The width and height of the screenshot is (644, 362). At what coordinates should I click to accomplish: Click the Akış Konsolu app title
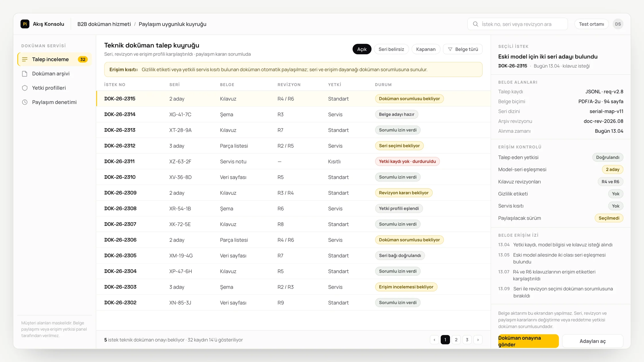(49, 24)
